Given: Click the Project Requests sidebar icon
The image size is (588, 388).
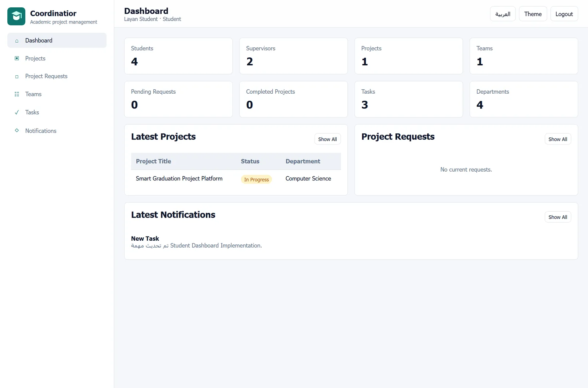Looking at the screenshot, I should point(17,76).
